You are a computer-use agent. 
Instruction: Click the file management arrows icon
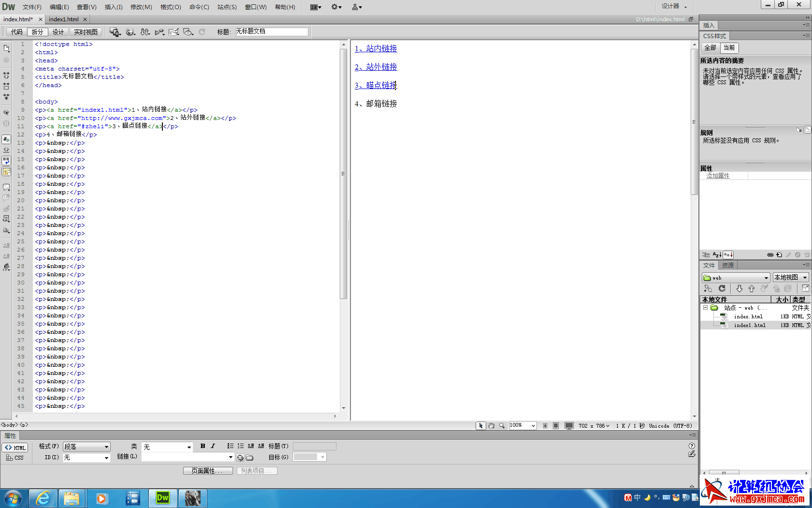tap(145, 32)
